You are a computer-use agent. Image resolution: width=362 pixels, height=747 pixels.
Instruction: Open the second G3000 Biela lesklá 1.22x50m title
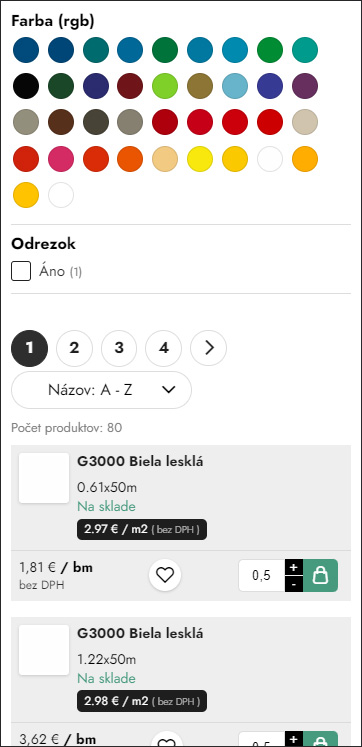[x=140, y=634]
